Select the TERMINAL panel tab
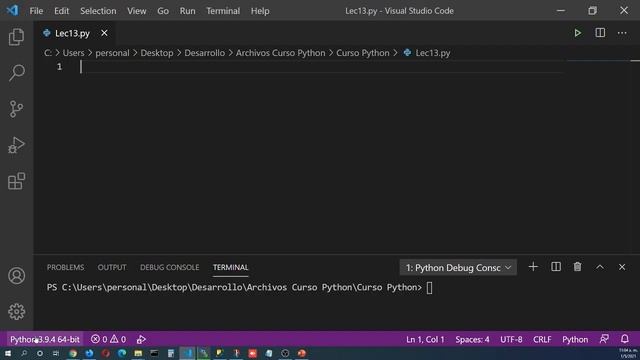 pyautogui.click(x=231, y=267)
